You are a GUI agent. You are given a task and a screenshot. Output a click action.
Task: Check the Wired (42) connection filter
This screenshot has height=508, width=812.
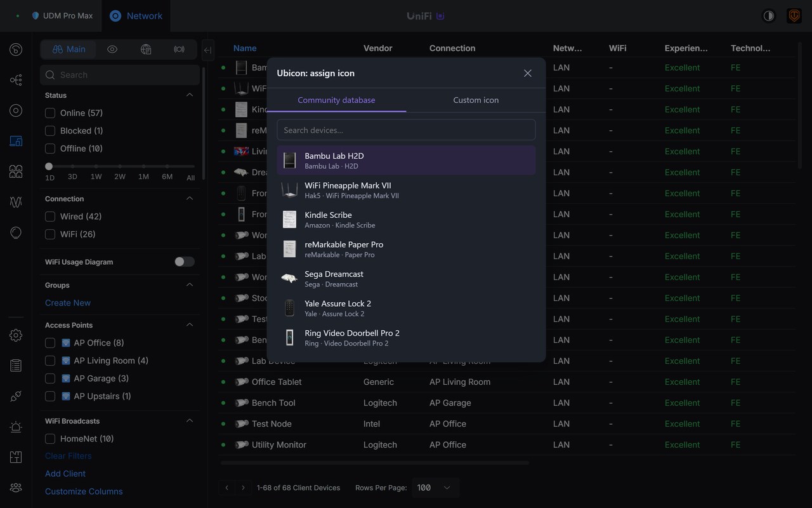click(x=50, y=217)
